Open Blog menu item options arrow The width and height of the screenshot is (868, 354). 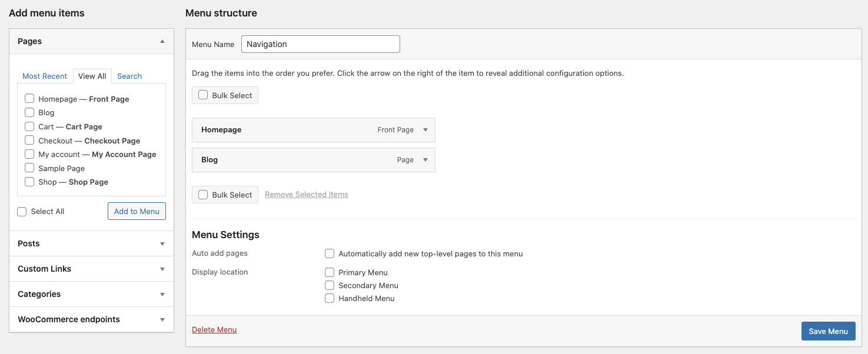pos(425,160)
